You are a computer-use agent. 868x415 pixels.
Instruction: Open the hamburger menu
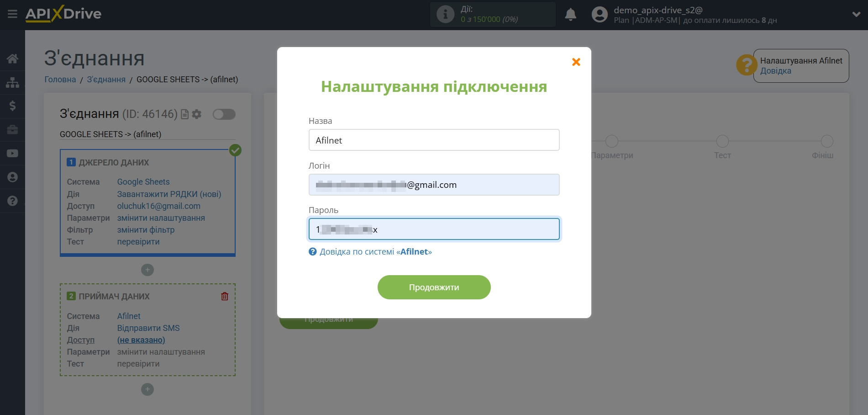12,14
